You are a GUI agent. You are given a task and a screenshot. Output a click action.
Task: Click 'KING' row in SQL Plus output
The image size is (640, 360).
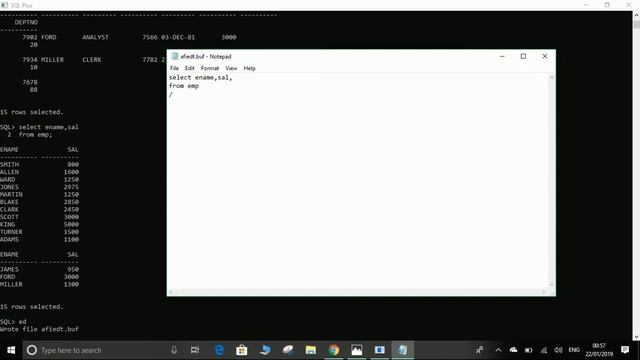coord(39,224)
